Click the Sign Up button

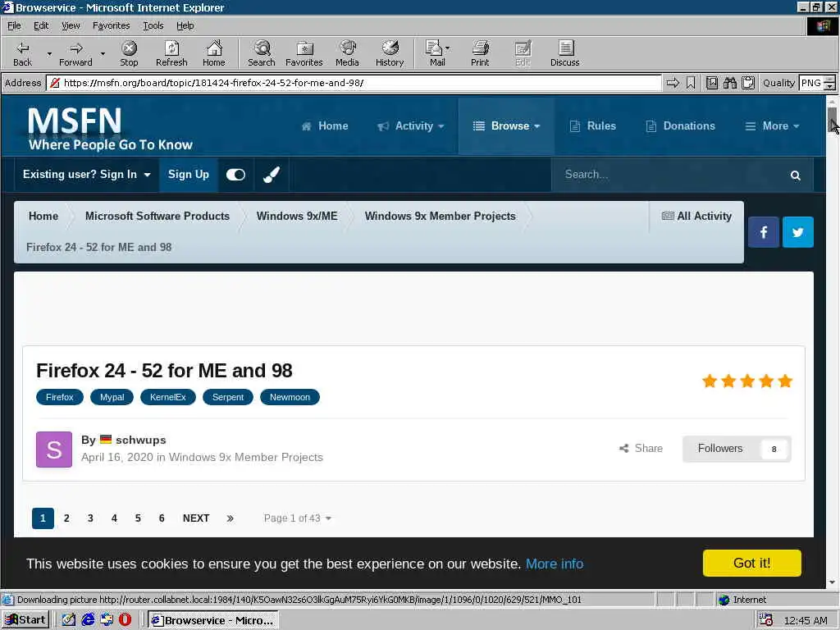(189, 174)
